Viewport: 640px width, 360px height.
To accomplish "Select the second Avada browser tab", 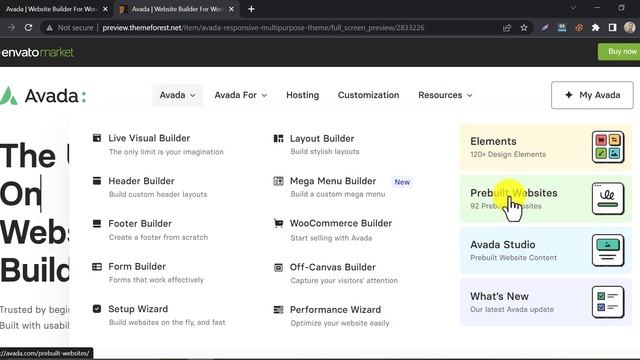I will [x=176, y=9].
